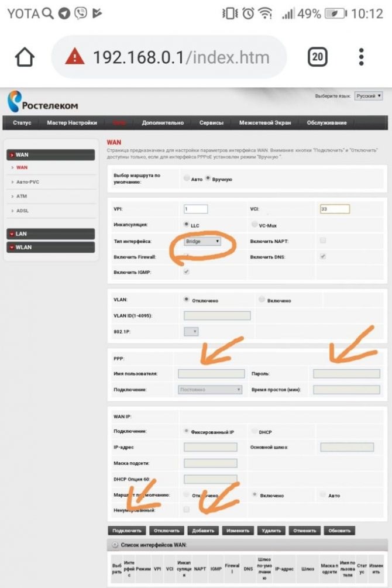Tap the browser home icon
This screenshot has height=588, width=392.
point(25,57)
